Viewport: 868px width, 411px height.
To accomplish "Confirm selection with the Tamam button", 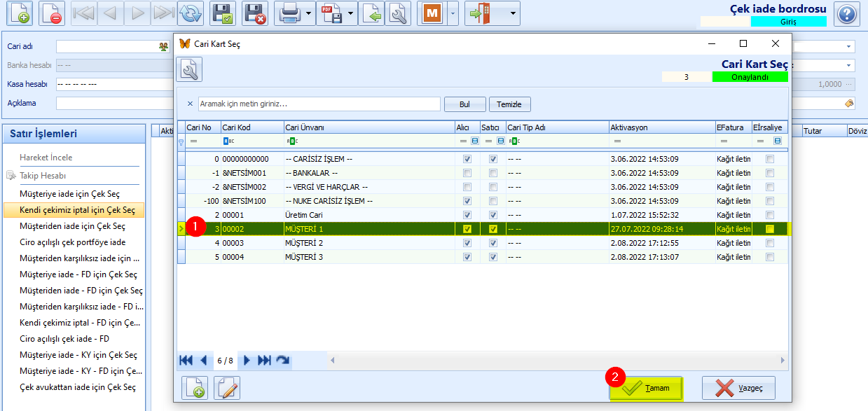I will [646, 388].
